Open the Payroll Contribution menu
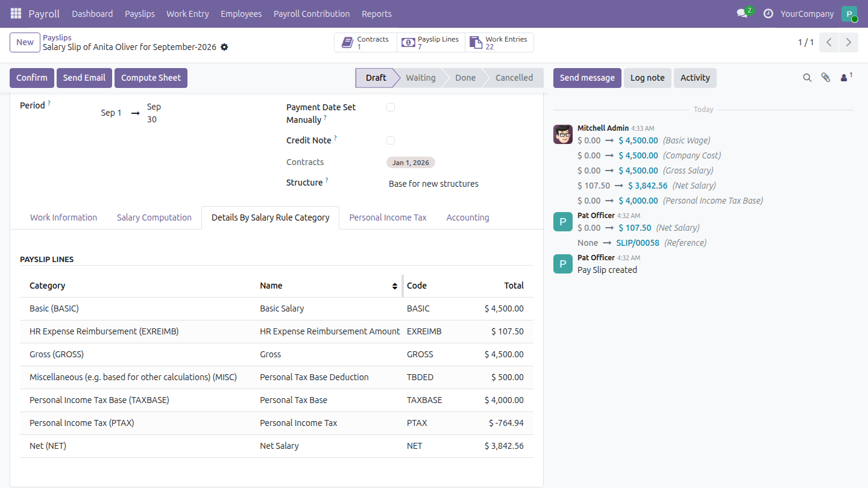The height and width of the screenshot is (488, 868). click(x=312, y=13)
